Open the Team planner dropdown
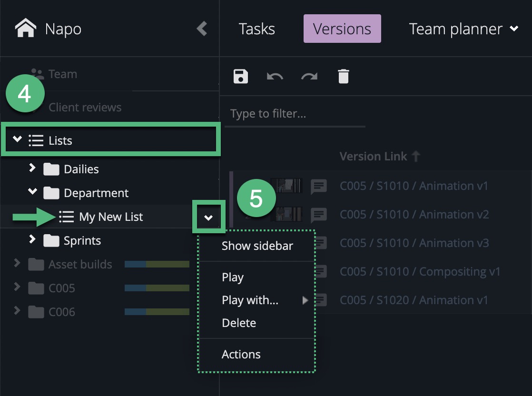This screenshot has width=532, height=396. (x=514, y=29)
